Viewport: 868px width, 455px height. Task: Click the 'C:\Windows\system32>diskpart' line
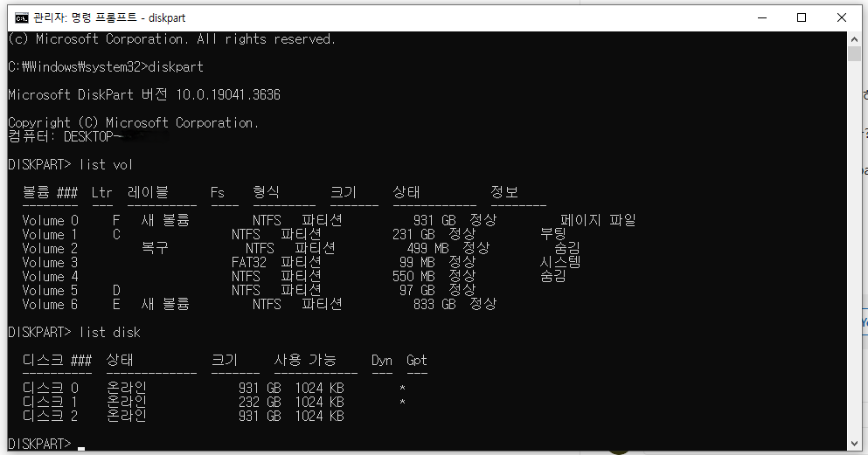106,67
